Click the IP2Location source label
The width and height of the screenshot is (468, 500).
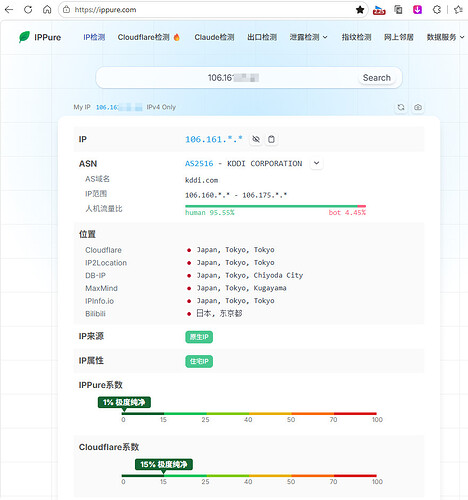click(106, 263)
